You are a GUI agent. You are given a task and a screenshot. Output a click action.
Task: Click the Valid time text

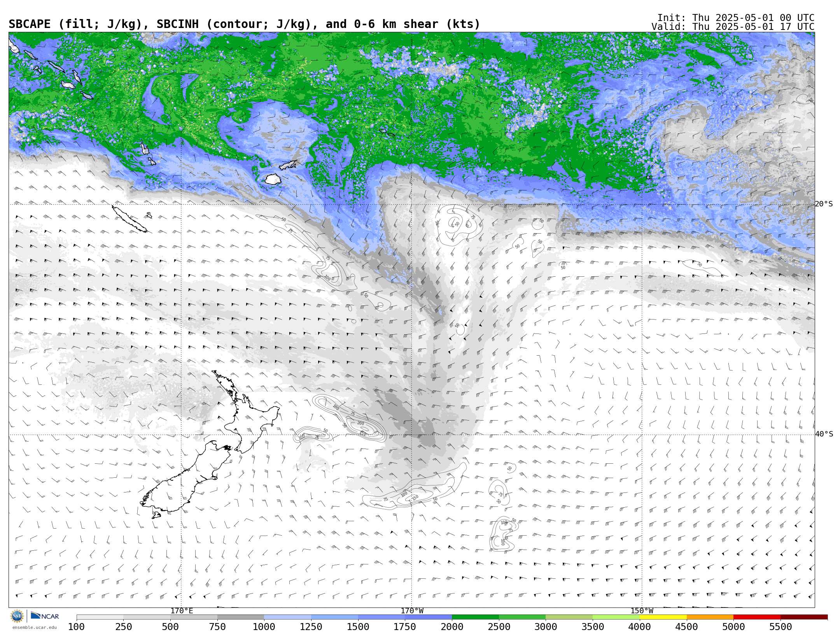[x=733, y=27]
